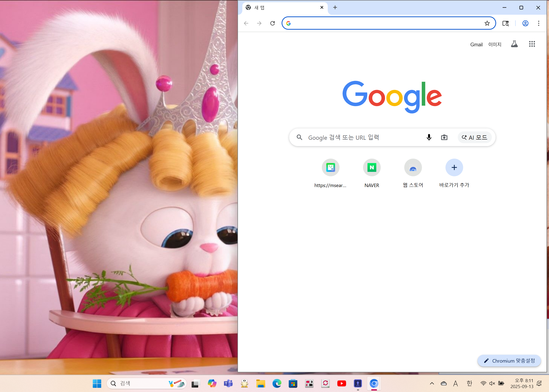Screen dimensions: 549x392
Task: Open the Gmail link
Action: pyautogui.click(x=476, y=44)
